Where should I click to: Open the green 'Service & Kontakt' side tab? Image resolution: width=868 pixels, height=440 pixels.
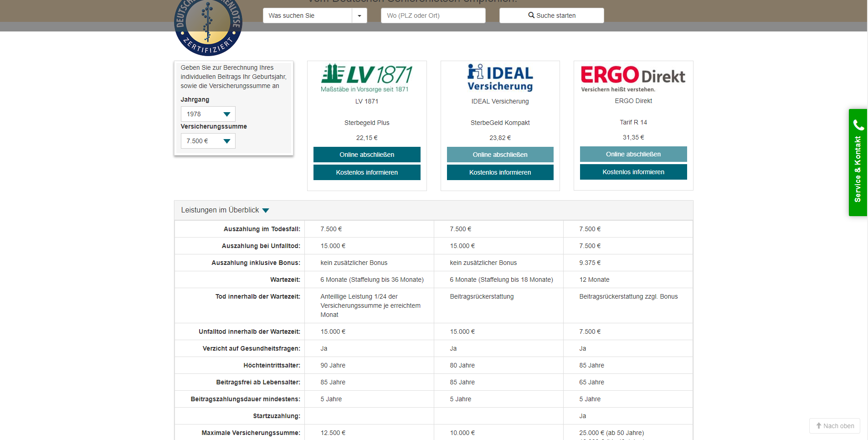[x=858, y=162]
